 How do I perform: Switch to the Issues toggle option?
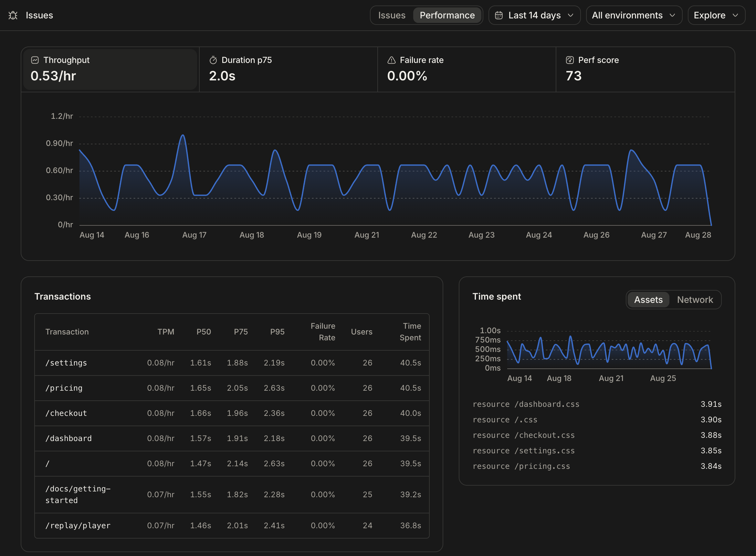point(392,15)
